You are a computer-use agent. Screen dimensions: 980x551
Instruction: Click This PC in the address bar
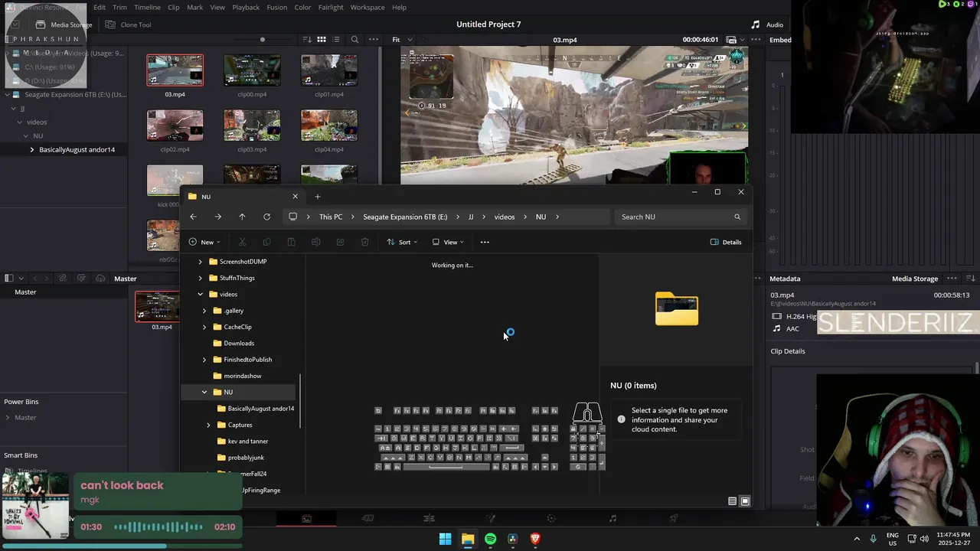pyautogui.click(x=331, y=217)
